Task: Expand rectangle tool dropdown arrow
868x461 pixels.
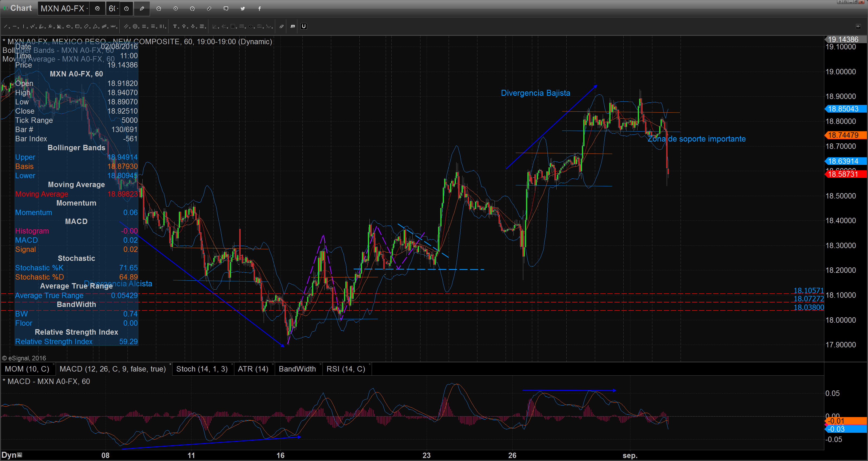Action: [x=81, y=28]
